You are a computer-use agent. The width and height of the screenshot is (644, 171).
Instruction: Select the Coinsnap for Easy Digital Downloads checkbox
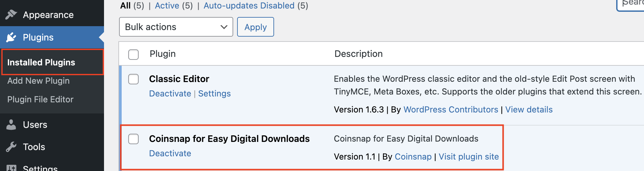tap(133, 139)
